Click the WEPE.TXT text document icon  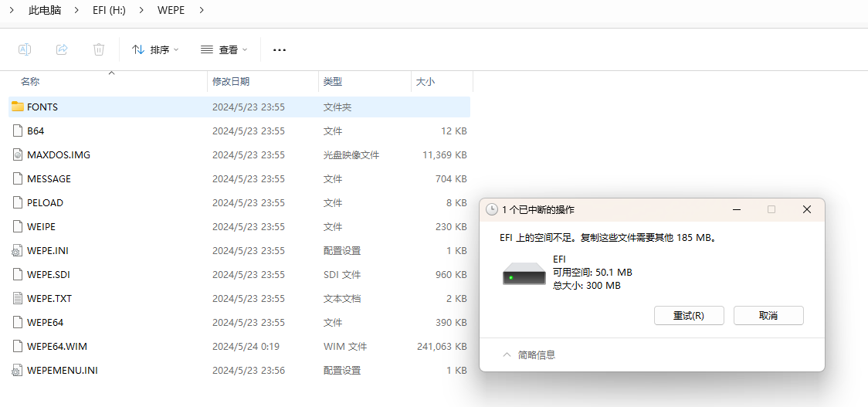18,298
